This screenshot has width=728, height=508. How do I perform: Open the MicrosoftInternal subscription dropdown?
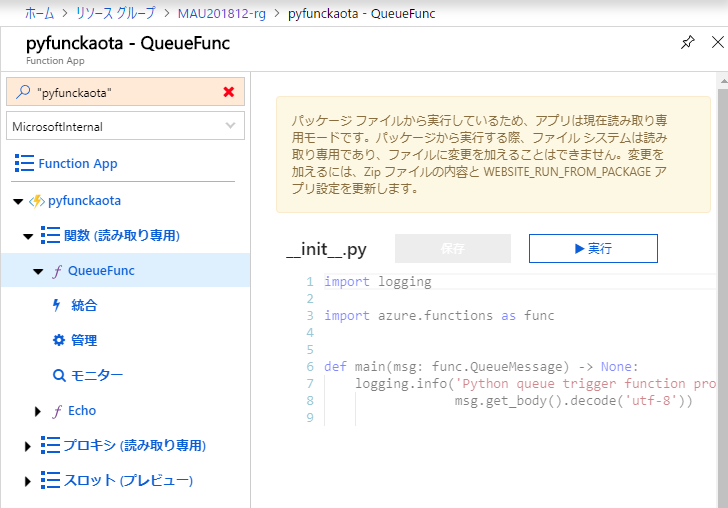125,126
